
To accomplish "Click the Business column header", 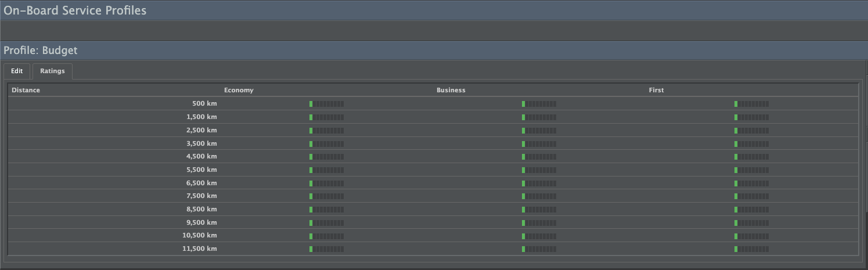I will pos(451,90).
